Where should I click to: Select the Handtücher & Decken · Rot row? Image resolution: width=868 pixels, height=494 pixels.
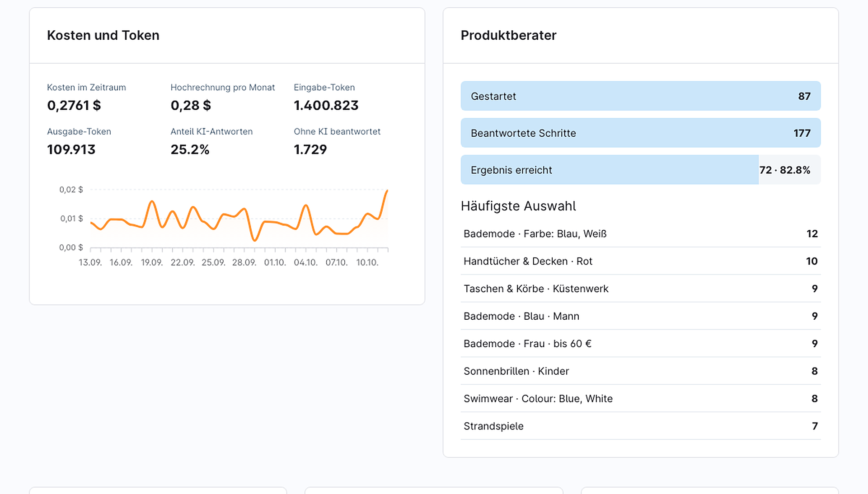640,261
